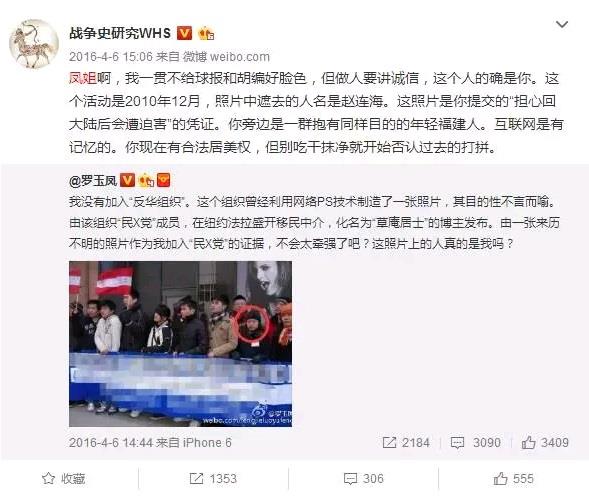Repost this weibo via the 1353 button

click(213, 479)
